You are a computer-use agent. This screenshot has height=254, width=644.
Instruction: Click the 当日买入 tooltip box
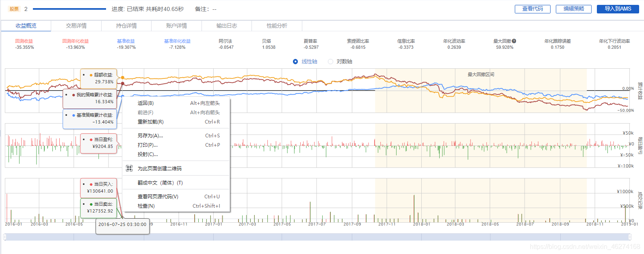98,188
